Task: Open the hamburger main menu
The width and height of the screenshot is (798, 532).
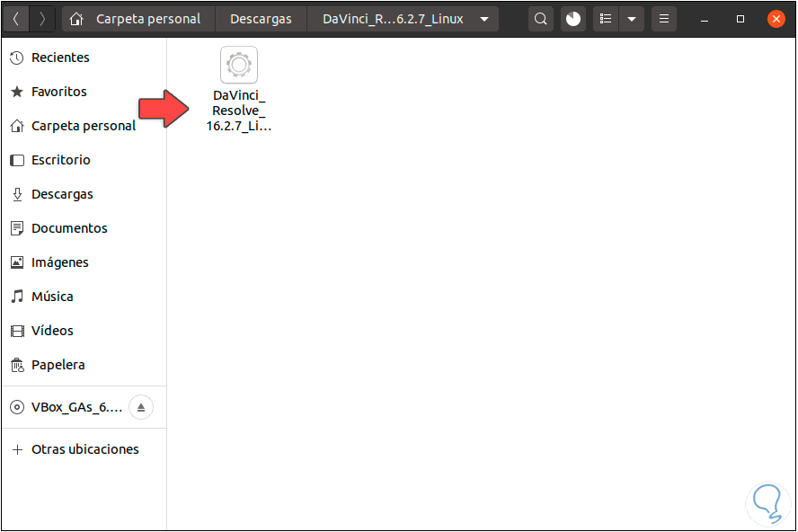Action: (x=664, y=20)
